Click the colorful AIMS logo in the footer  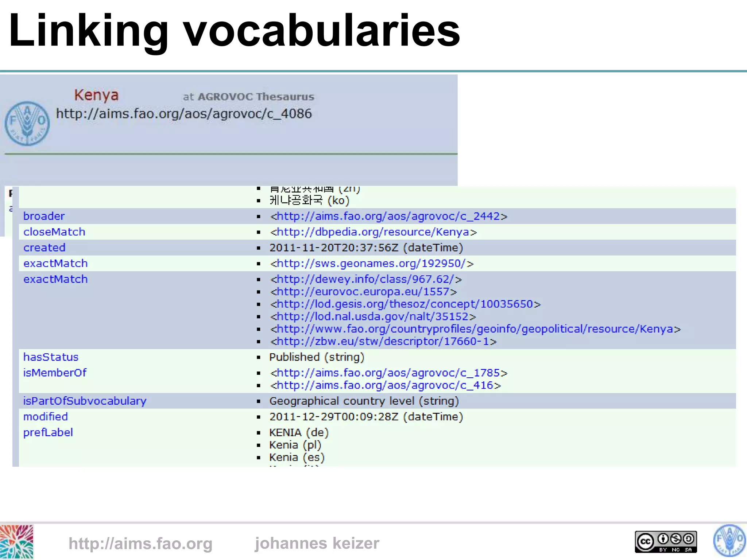(x=16, y=542)
